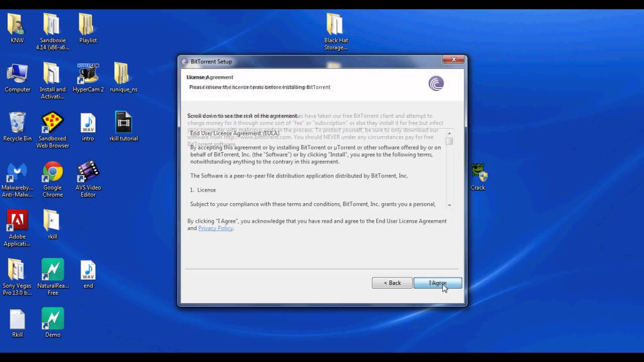Select the end WAV file
The image size is (644, 362).
coord(88,274)
